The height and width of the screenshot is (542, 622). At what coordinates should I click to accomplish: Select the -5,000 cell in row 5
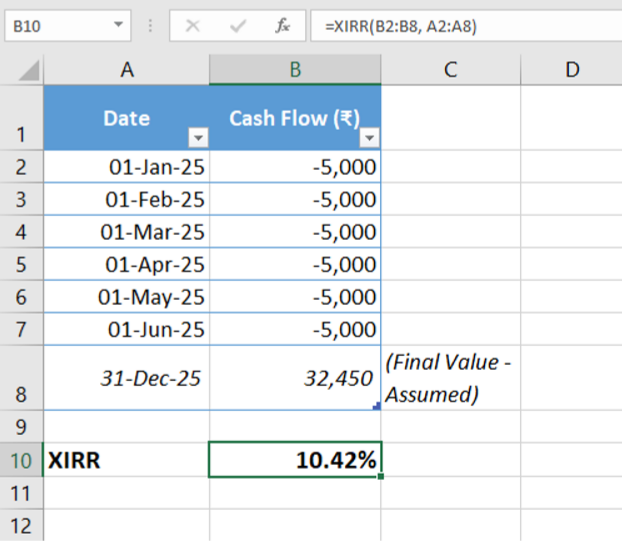[x=295, y=264]
